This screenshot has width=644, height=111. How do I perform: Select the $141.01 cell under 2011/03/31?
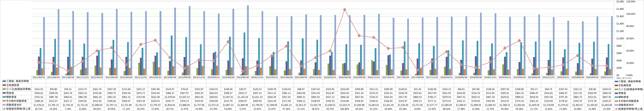39,89
